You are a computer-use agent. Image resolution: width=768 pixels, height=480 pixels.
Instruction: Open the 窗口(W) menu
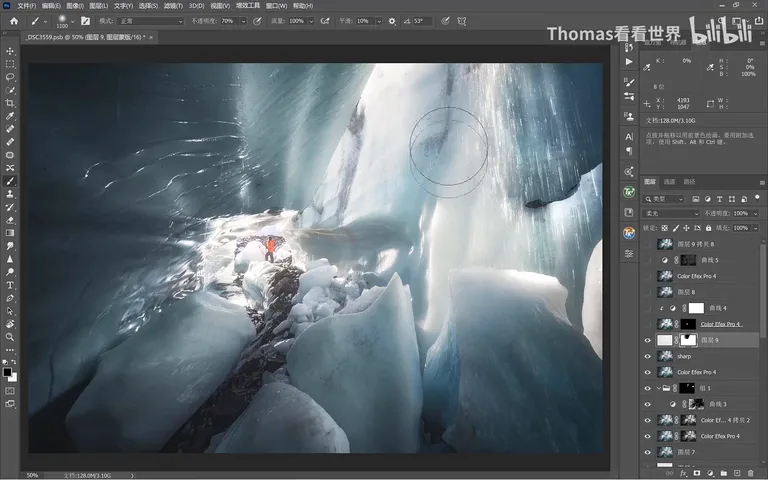coord(276,6)
